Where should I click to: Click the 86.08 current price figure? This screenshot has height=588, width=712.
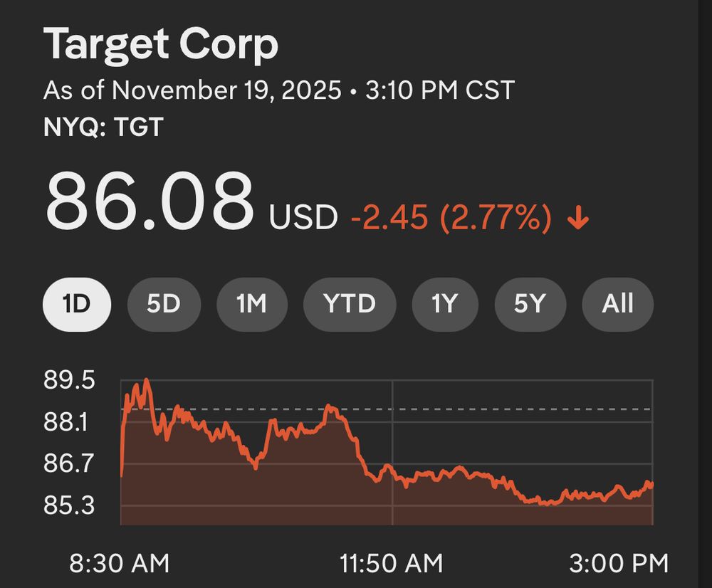coord(151,203)
